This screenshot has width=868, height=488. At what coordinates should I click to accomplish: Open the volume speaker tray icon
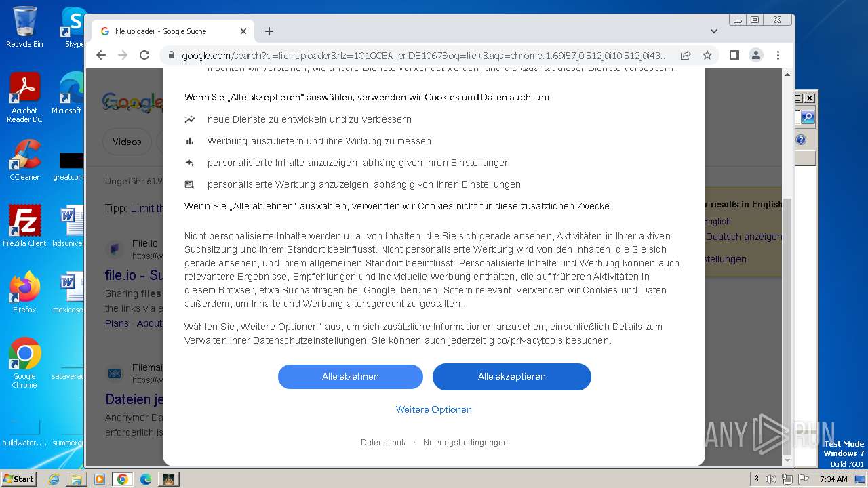(771, 479)
